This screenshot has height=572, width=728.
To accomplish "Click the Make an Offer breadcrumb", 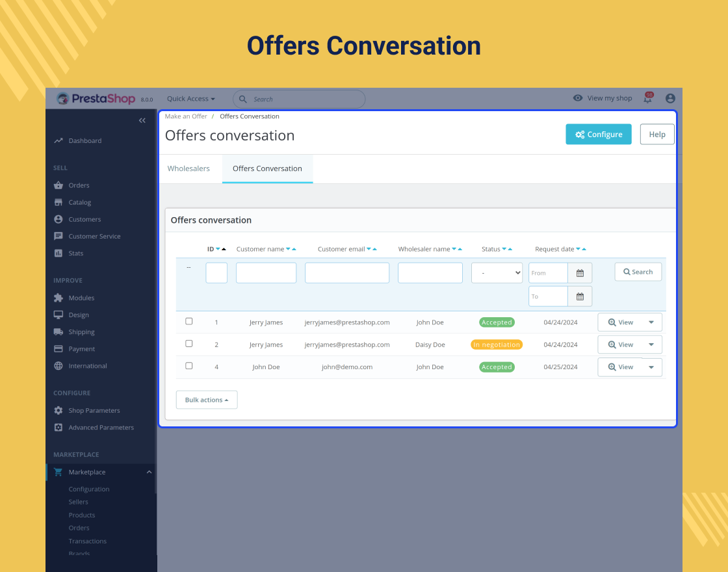I will click(x=186, y=116).
